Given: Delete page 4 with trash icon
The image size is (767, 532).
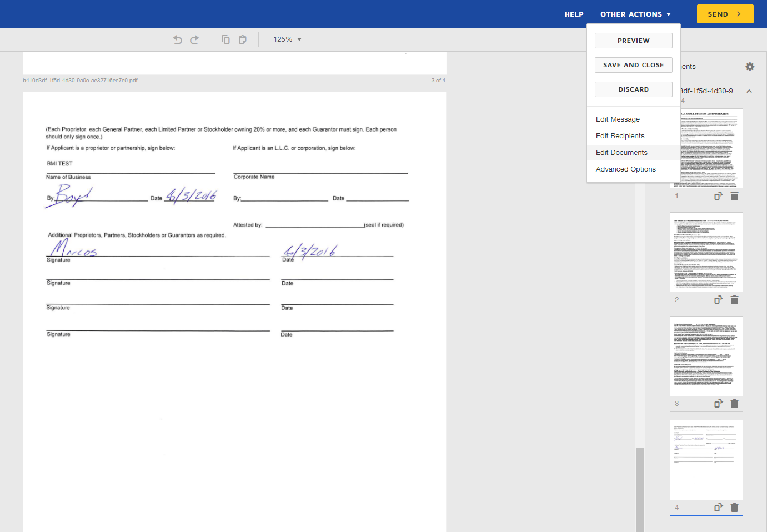Looking at the screenshot, I should point(734,508).
